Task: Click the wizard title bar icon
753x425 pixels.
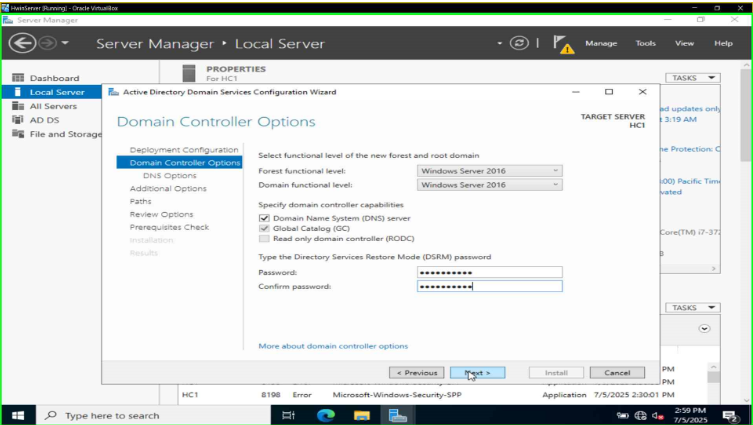Action: [113, 92]
